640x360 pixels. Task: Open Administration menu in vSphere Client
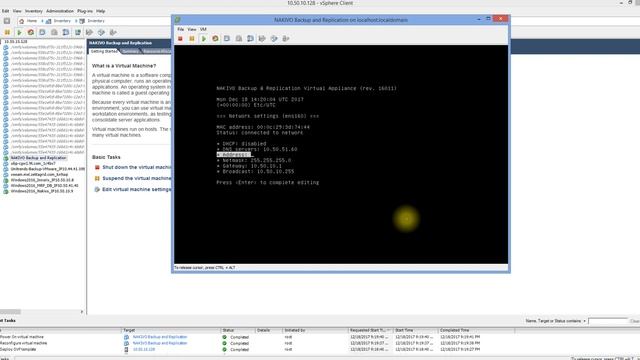click(x=60, y=11)
